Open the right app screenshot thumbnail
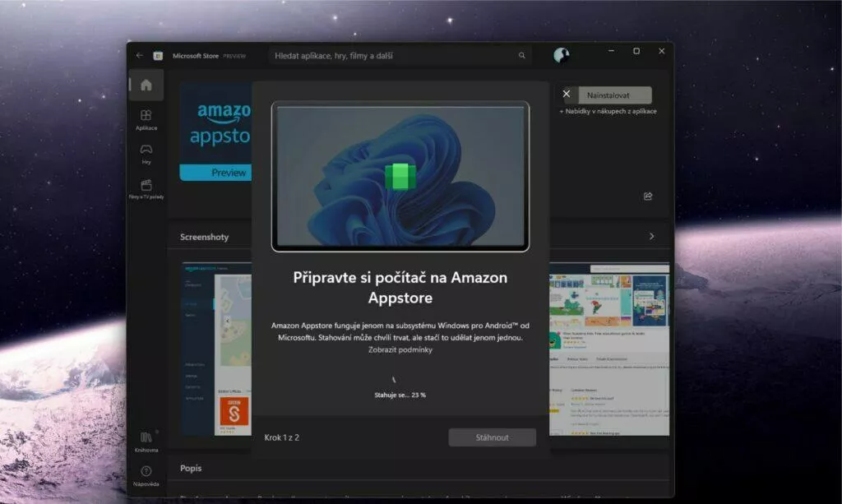The image size is (842, 504). 609,349
